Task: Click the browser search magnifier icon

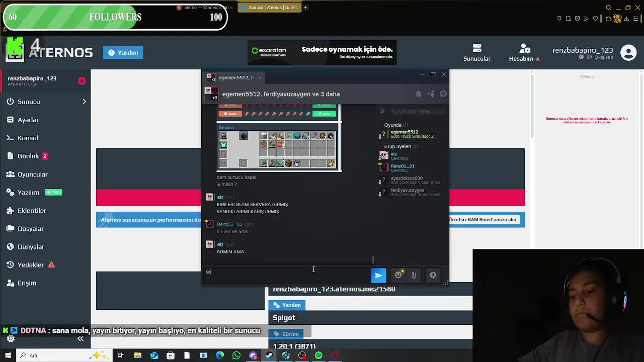Action: click(608, 8)
